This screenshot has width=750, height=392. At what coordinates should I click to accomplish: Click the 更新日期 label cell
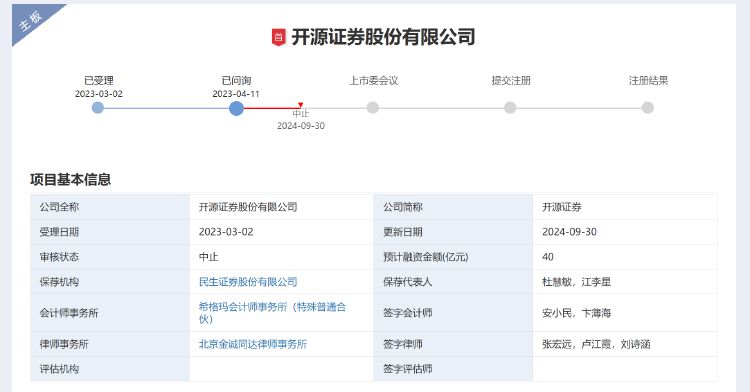[x=453, y=232]
